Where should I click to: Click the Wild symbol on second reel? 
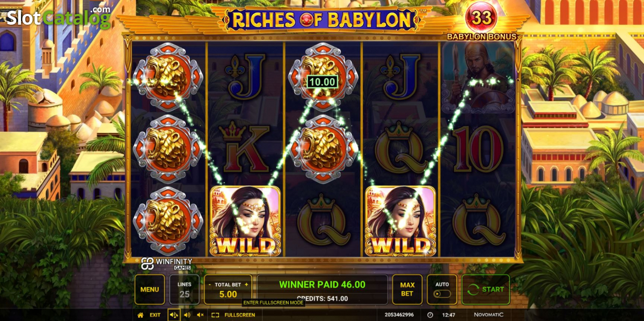tap(245, 221)
